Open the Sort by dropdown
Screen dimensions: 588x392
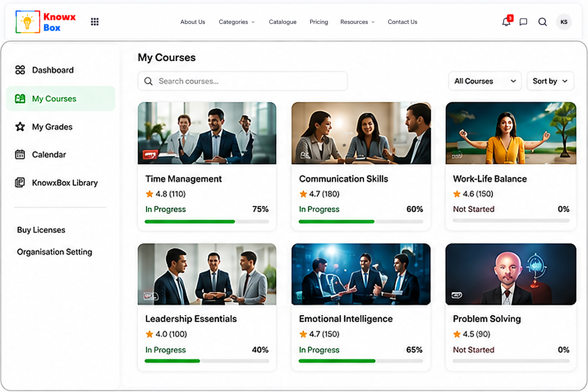click(550, 81)
